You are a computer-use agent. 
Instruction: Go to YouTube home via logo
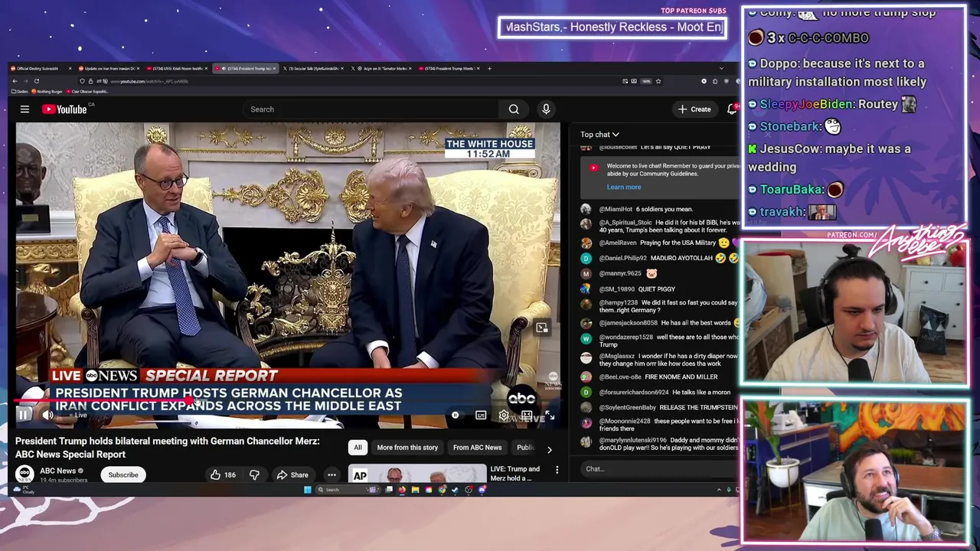pyautogui.click(x=64, y=109)
